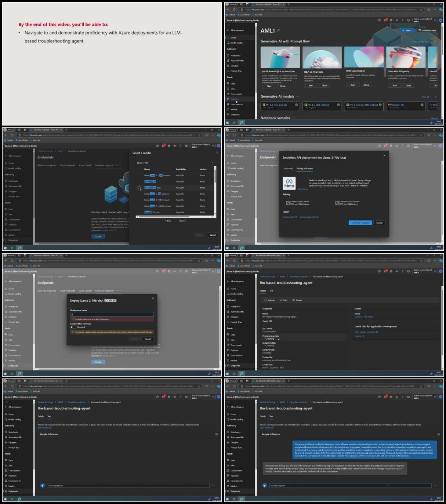Open the Web Classification sample thumbnail
This screenshot has height=504, width=446.
click(x=364, y=57)
